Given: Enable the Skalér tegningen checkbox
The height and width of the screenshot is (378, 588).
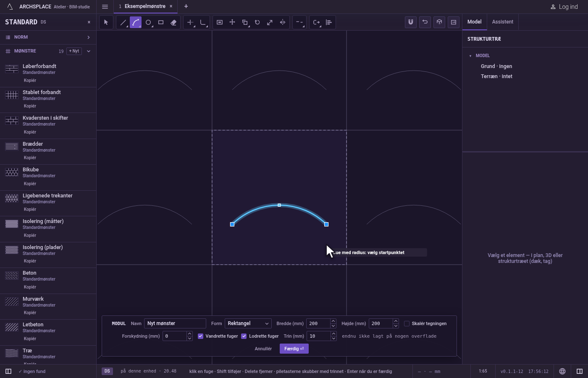Looking at the screenshot, I should coord(407,323).
